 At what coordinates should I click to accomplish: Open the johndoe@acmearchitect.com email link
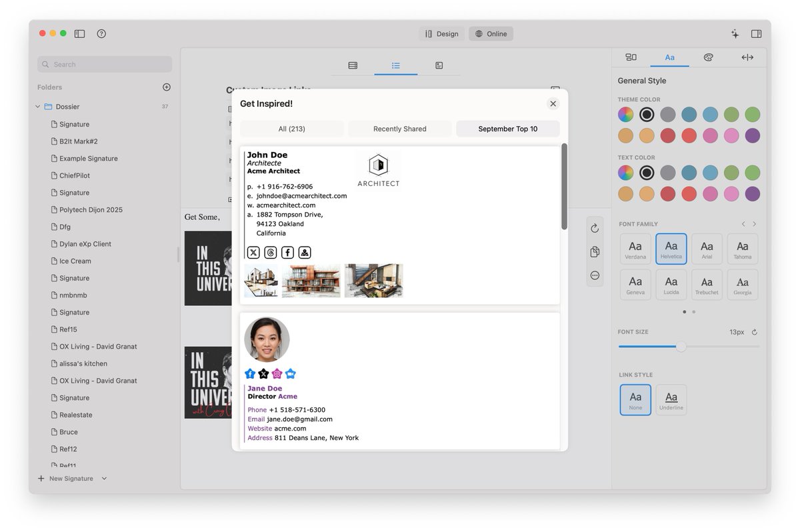pos(301,196)
